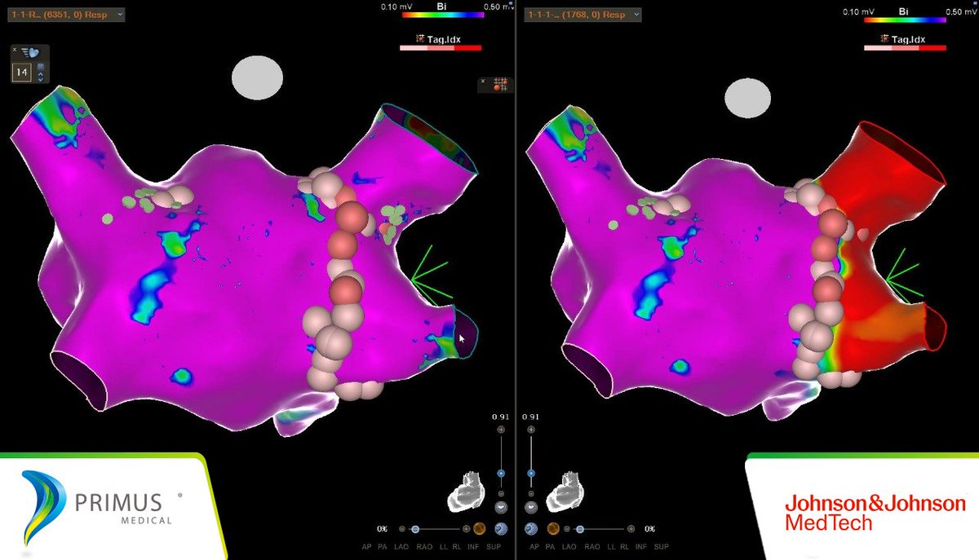
Task: Select PA view in right pane
Action: pos(550,547)
